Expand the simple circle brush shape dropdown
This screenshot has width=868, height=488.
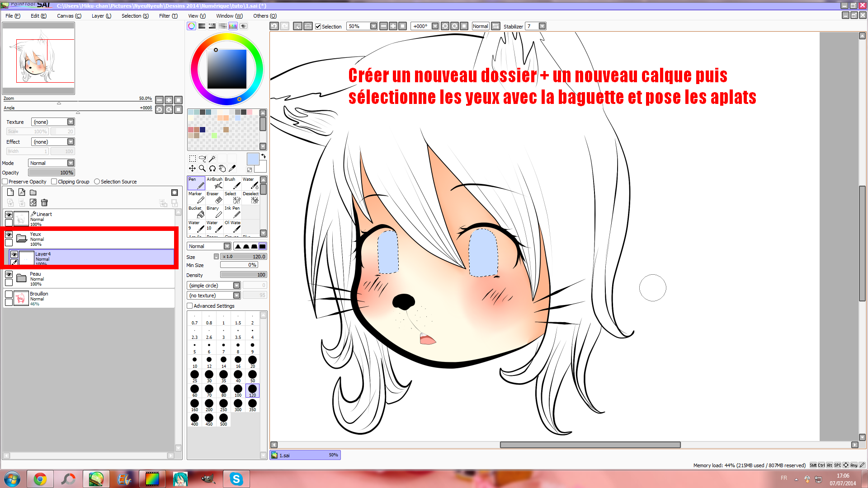[236, 286]
